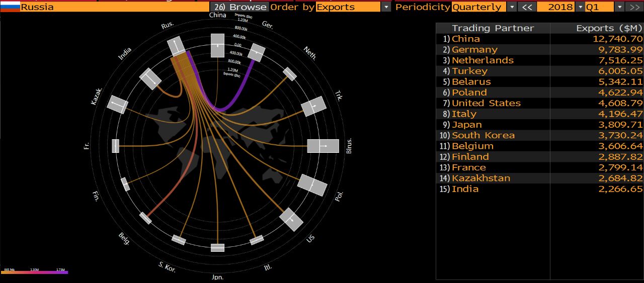Image resolution: width=644 pixels, height=283 pixels.
Task: Select the China node in chord diagram
Action: [x=217, y=46]
